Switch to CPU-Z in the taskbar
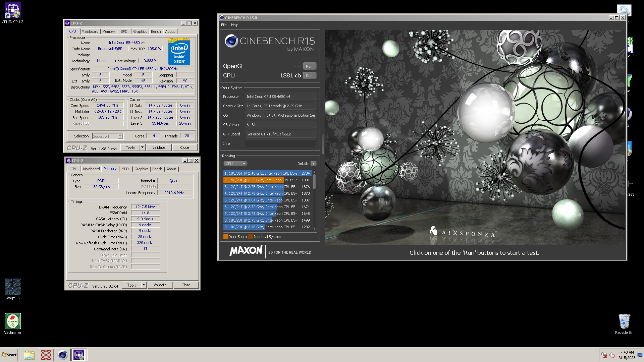The height and width of the screenshot is (362, 644). [79, 355]
